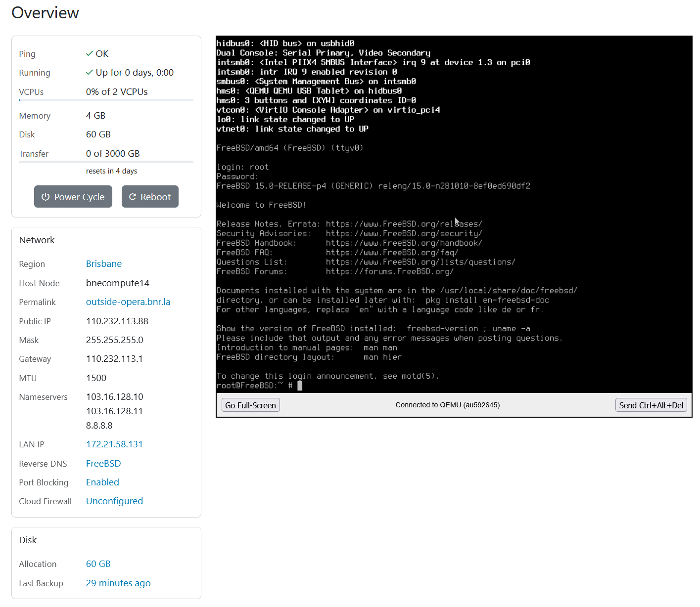Screen dimensions: 700x607
Task: Focus the terminal at root@FreeBSD prompt
Action: 300,386
